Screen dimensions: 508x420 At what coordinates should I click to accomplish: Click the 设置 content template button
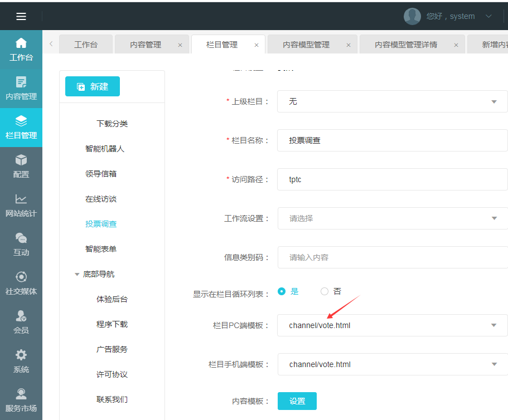tap(297, 401)
